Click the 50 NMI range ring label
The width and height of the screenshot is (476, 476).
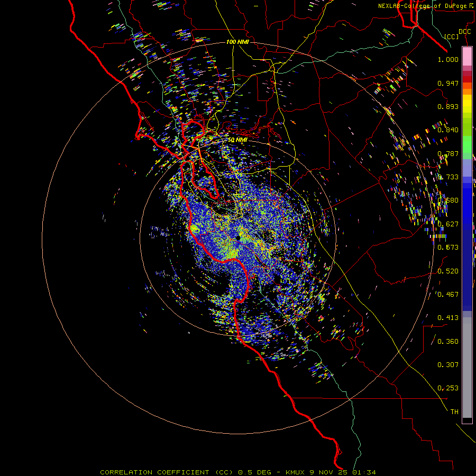[237, 140]
